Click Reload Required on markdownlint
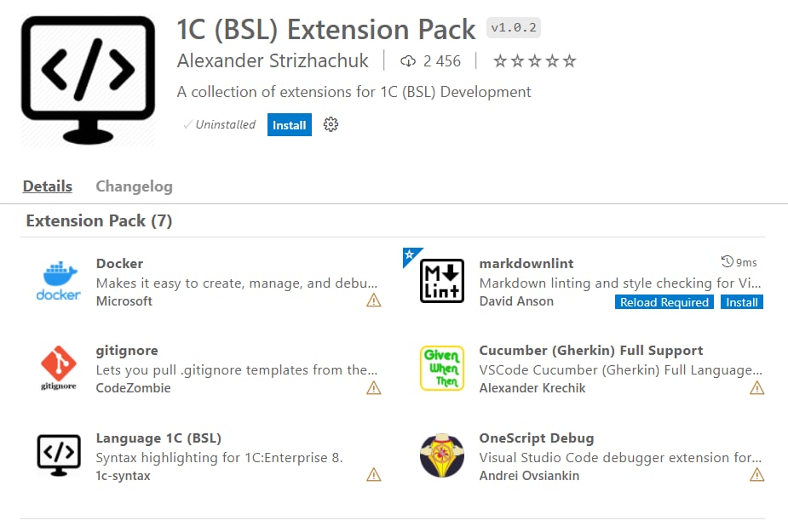788x532 pixels. 664,302
